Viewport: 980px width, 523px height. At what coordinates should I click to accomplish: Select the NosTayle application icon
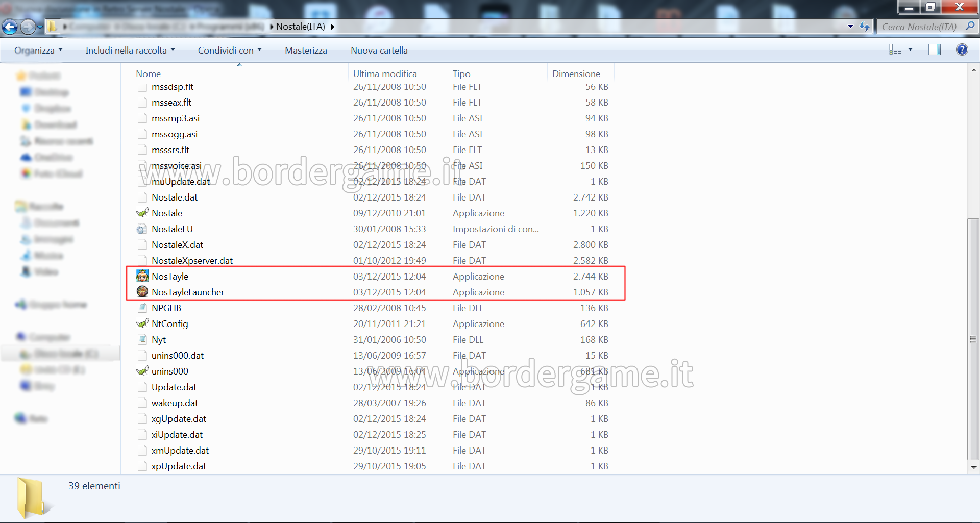pyautogui.click(x=142, y=276)
